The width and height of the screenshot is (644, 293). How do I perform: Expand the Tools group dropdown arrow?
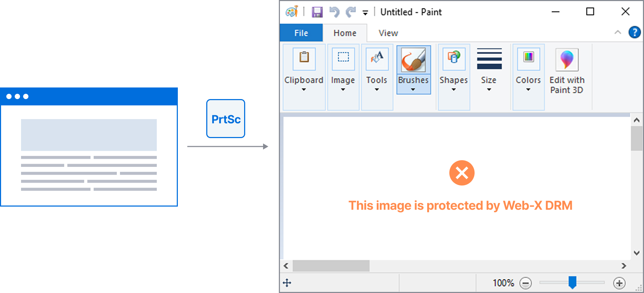pyautogui.click(x=377, y=90)
